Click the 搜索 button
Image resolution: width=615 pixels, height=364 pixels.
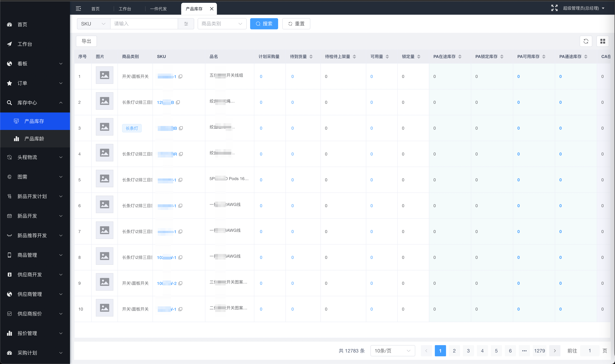(264, 24)
